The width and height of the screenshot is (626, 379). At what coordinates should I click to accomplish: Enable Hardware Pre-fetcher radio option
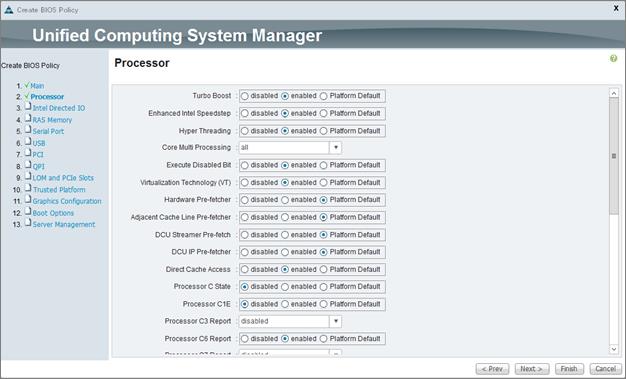click(285, 200)
